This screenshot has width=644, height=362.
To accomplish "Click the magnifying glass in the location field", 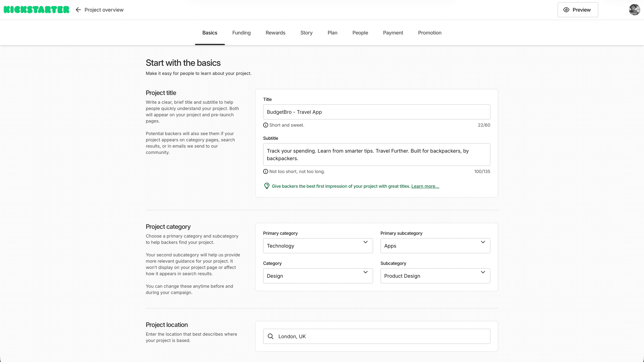I will (271, 336).
